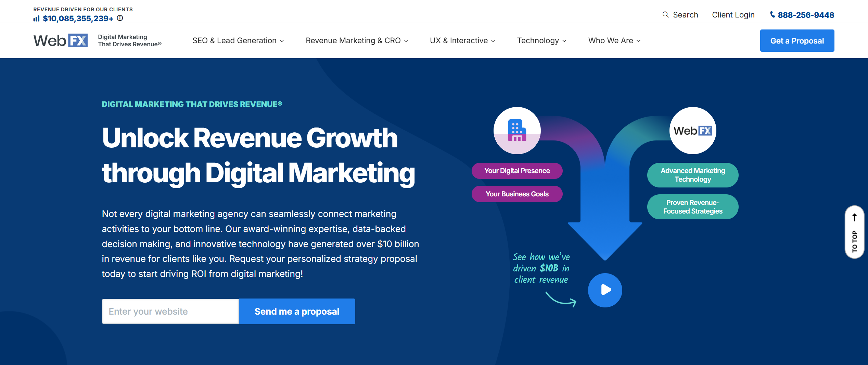Click the revenue bar chart icon
Screen dimensions: 868x365
click(x=36, y=19)
